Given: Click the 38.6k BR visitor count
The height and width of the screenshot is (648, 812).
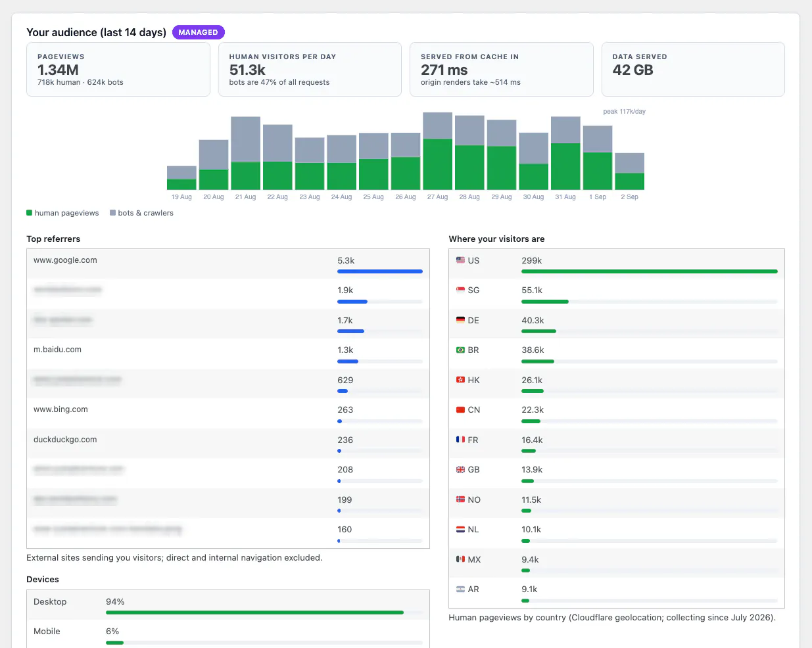Looking at the screenshot, I should (533, 350).
